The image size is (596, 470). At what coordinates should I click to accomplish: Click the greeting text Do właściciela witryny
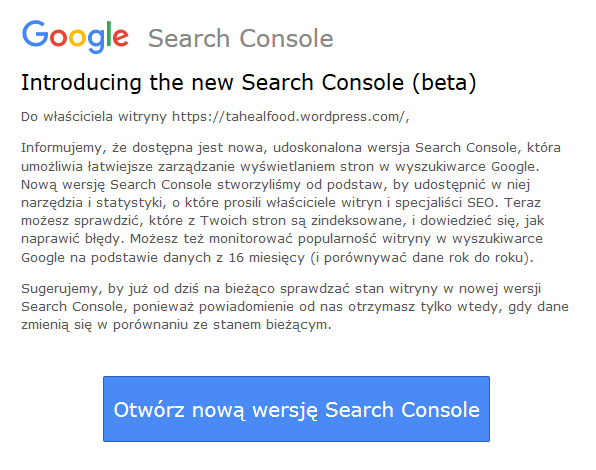(94, 116)
